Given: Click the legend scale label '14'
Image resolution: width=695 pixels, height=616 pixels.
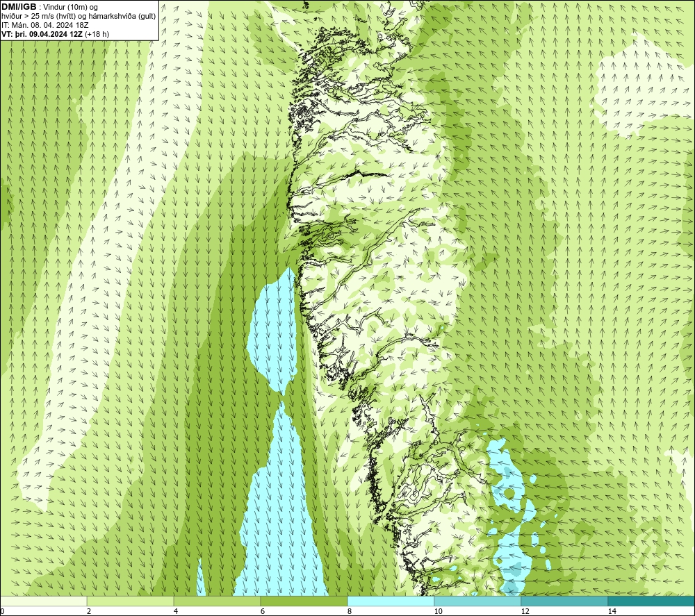Looking at the screenshot, I should click(612, 611).
